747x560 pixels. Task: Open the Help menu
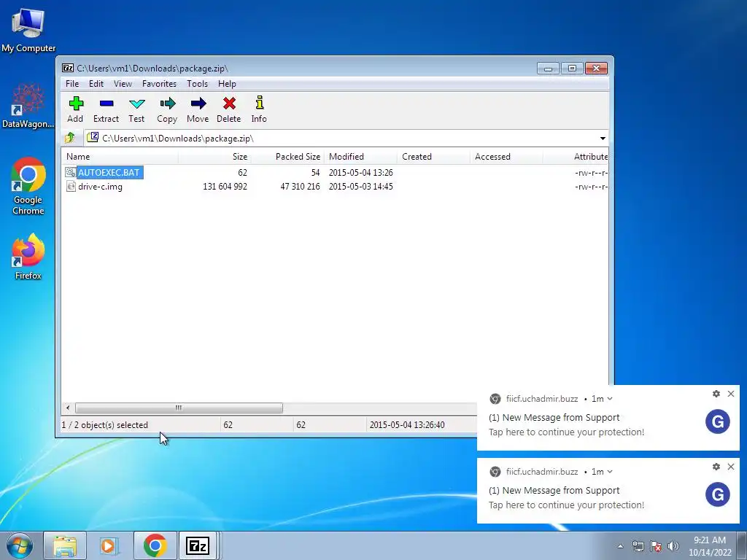(228, 84)
